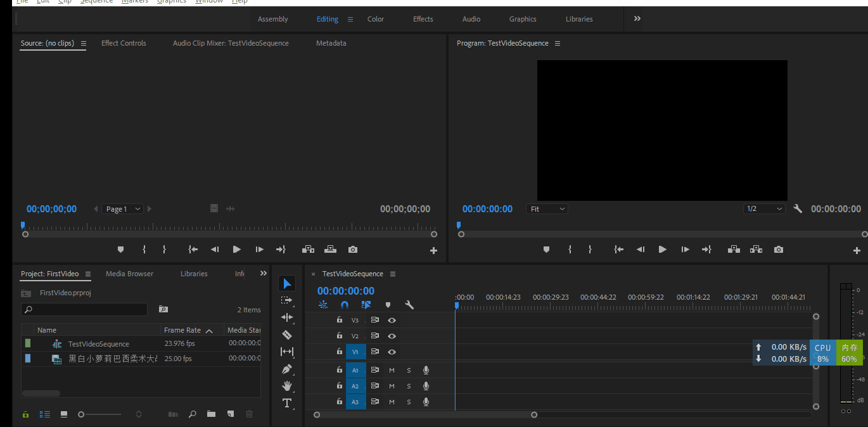Select the Ripple Edit tool

tap(287, 317)
